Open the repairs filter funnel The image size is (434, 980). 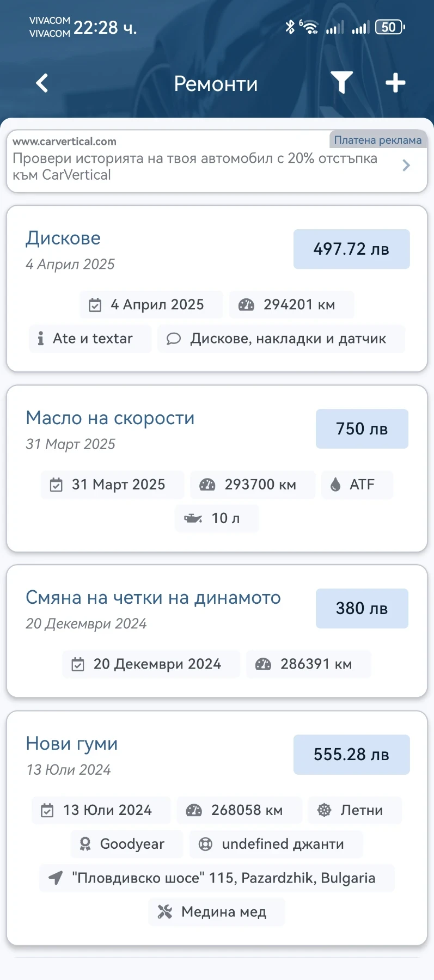point(342,83)
